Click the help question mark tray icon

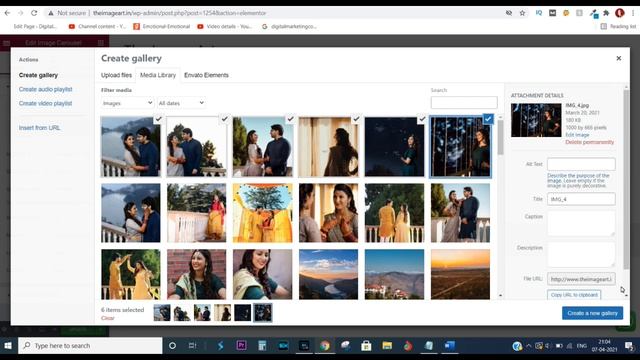pos(517,346)
